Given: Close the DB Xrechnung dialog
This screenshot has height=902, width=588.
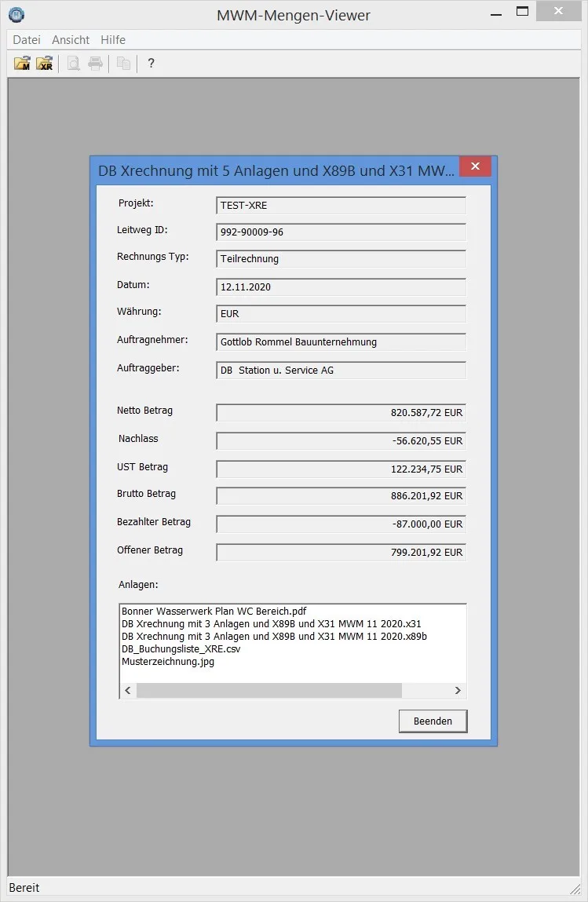Looking at the screenshot, I should click(475, 166).
